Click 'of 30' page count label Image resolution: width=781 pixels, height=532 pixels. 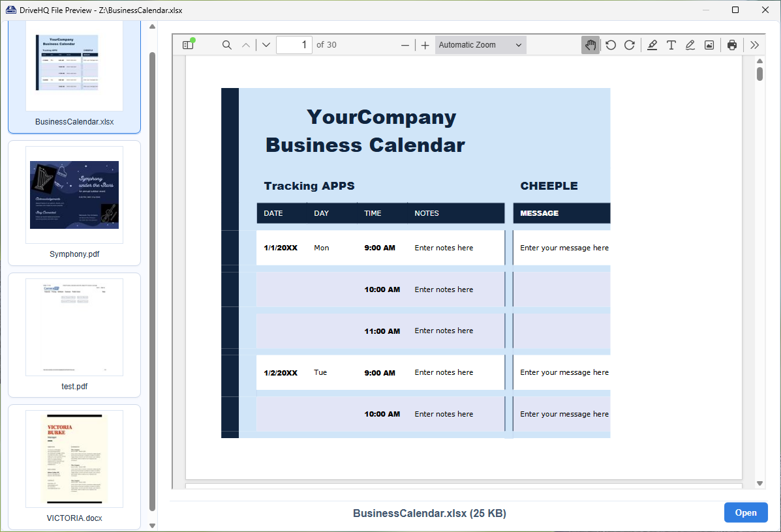click(326, 45)
